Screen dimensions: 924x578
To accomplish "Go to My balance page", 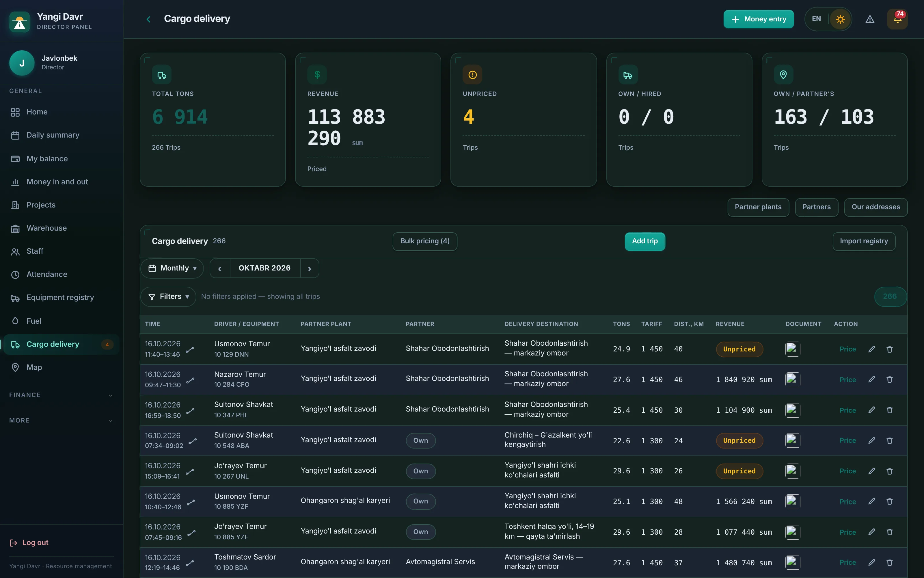I will tap(61, 159).
